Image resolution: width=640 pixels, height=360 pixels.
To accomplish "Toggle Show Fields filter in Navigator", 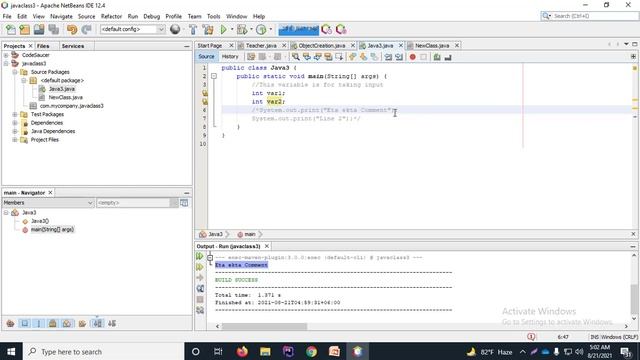I will tap(24, 323).
